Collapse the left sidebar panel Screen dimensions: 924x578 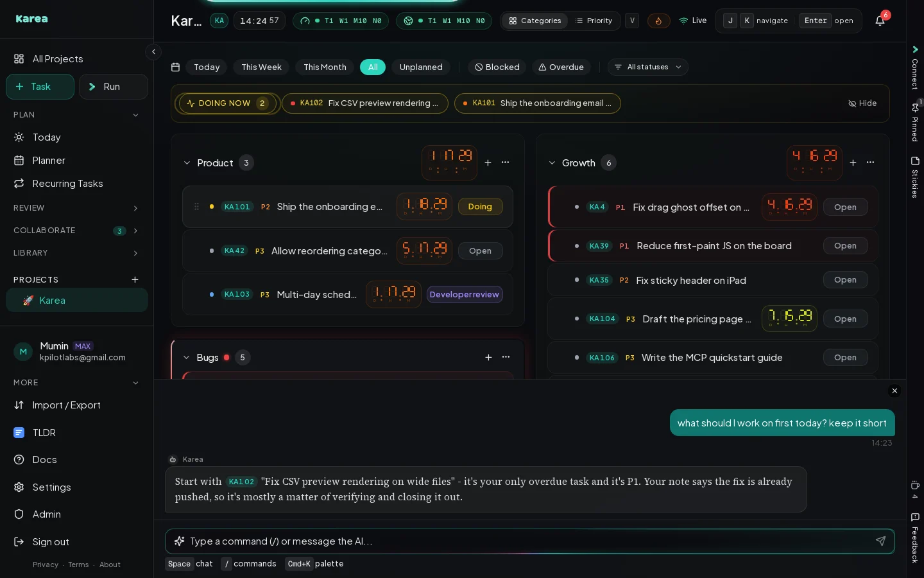(x=153, y=51)
